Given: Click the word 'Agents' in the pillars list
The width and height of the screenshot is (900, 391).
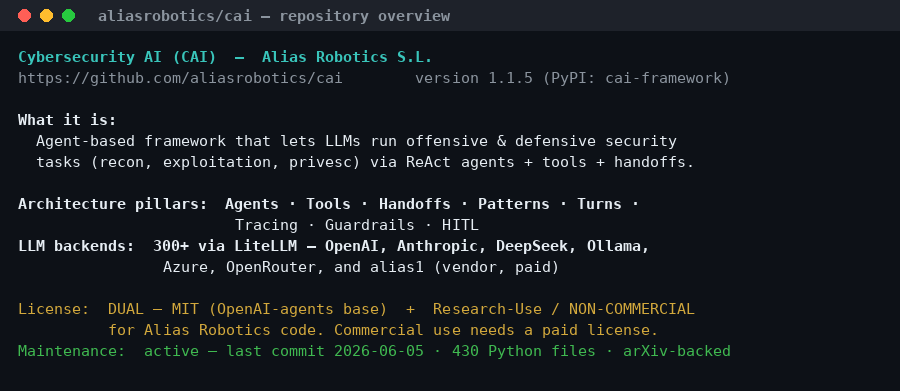Looking at the screenshot, I should [251, 204].
